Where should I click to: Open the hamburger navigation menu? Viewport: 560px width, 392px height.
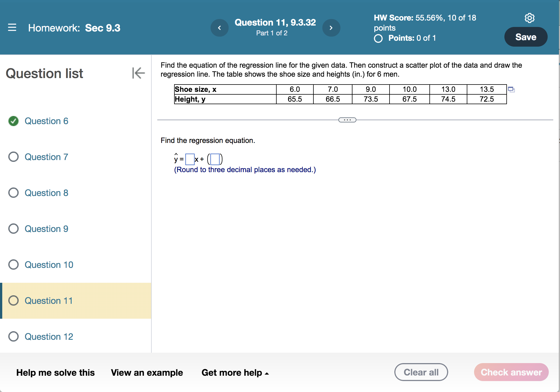[x=12, y=28]
